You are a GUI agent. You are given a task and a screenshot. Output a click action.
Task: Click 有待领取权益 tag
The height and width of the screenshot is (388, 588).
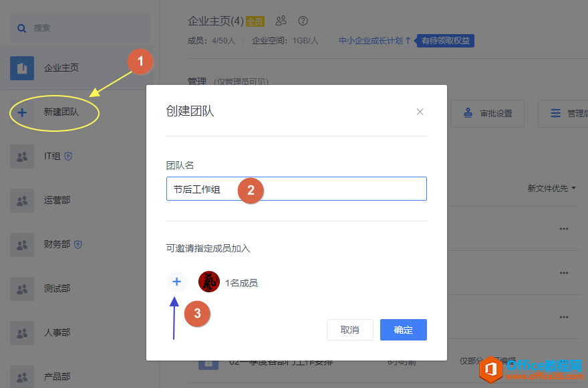point(445,41)
